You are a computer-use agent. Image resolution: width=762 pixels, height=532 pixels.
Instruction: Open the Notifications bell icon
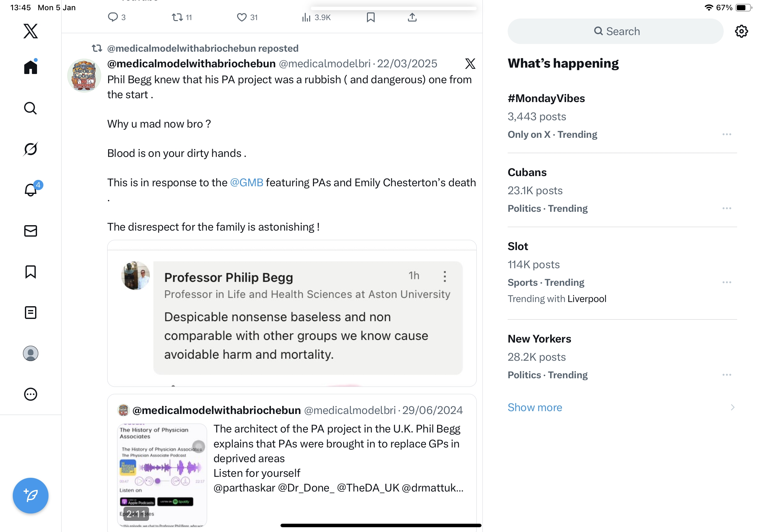31,190
